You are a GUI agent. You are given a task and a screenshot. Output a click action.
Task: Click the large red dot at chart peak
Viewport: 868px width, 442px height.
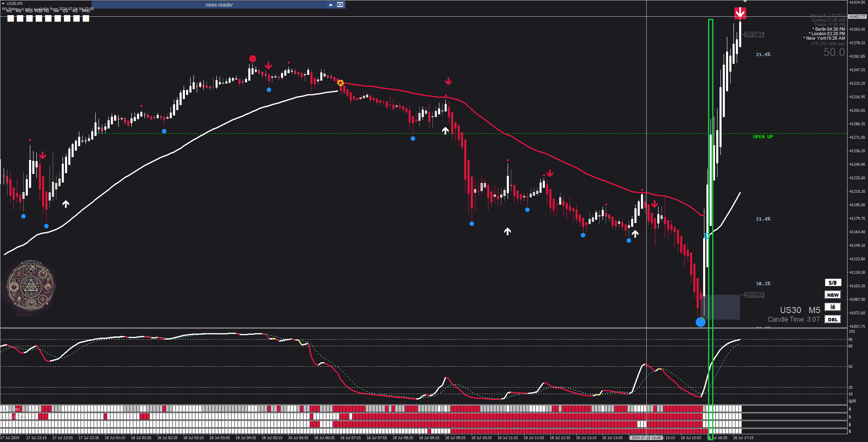click(x=252, y=59)
